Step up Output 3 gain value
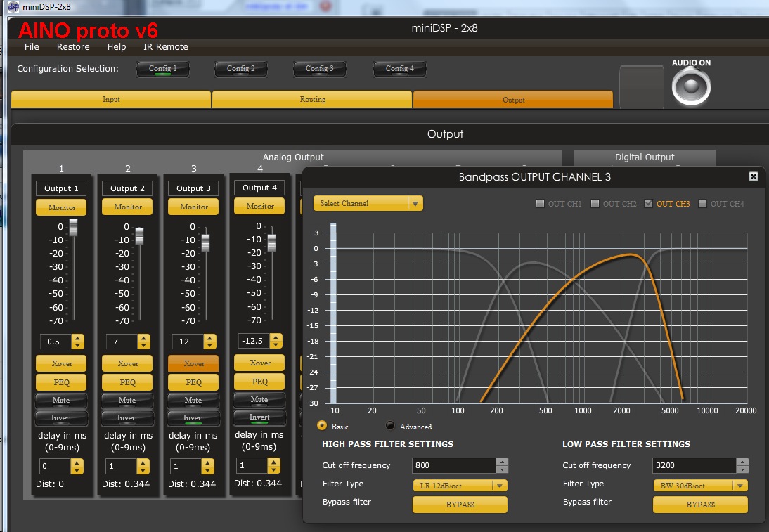This screenshot has height=532, width=769. pos(210,338)
